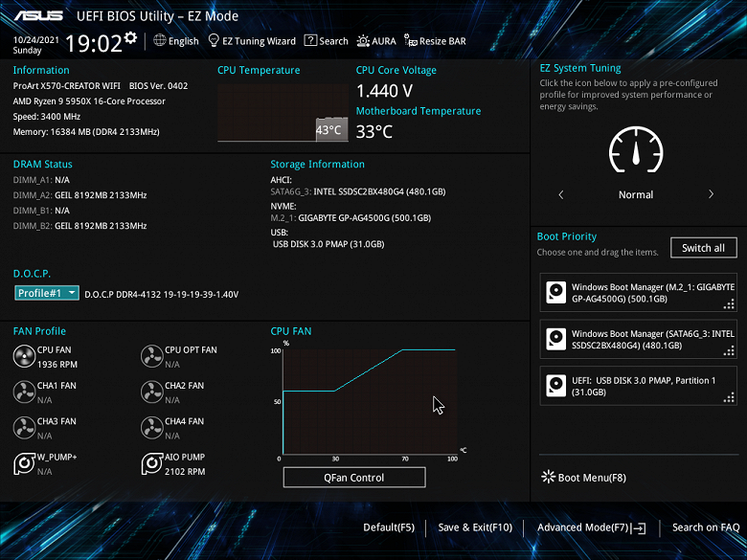The width and height of the screenshot is (747, 560).
Task: Click the QFan Control button
Action: coord(354,478)
